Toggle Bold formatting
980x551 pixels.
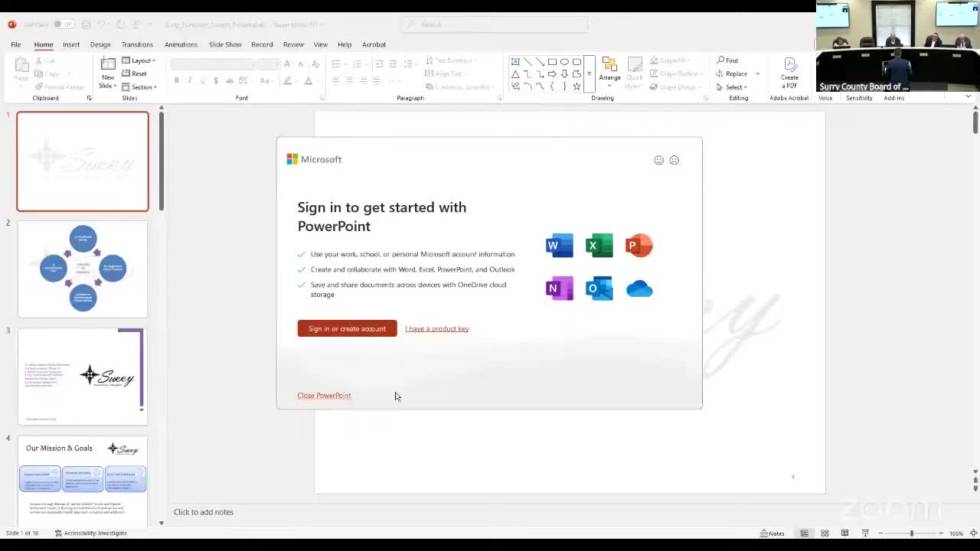pos(176,80)
